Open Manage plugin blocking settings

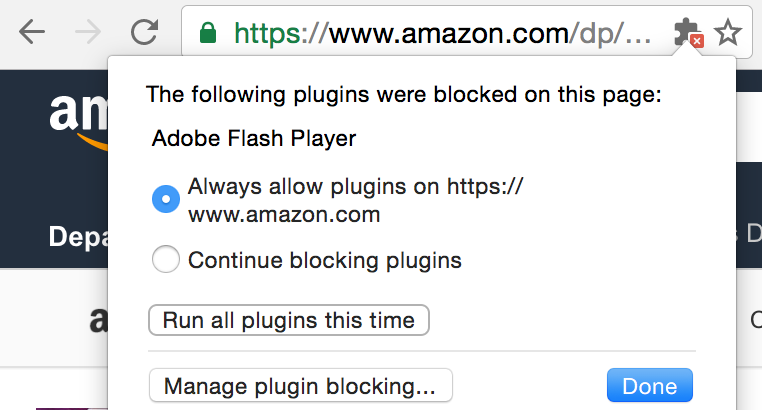[x=300, y=385]
